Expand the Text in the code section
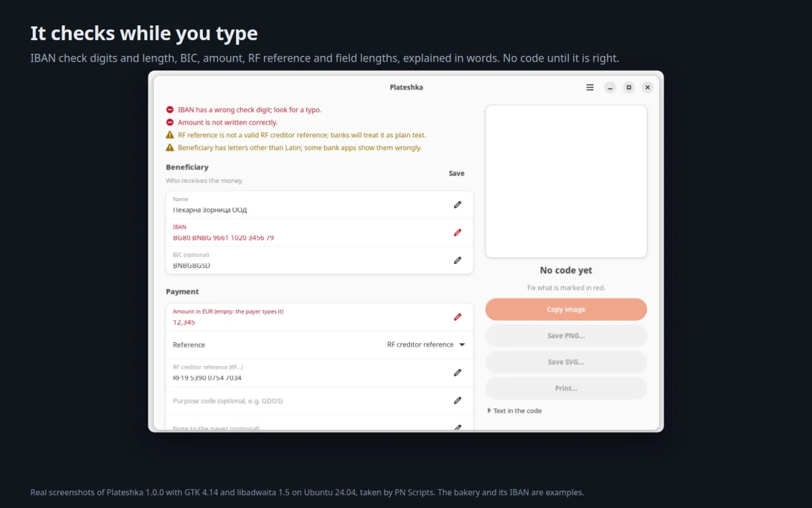 (x=514, y=411)
